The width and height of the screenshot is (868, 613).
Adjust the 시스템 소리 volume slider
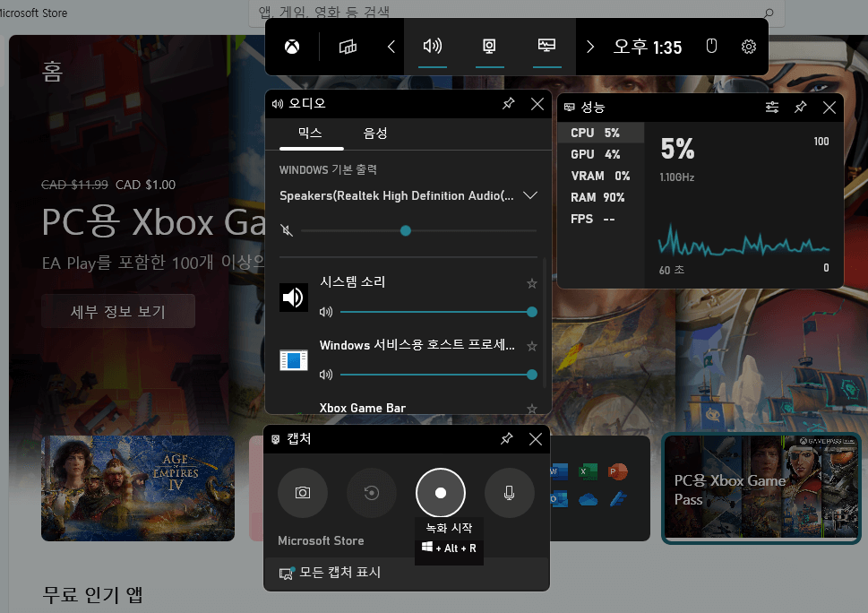pyautogui.click(x=438, y=312)
